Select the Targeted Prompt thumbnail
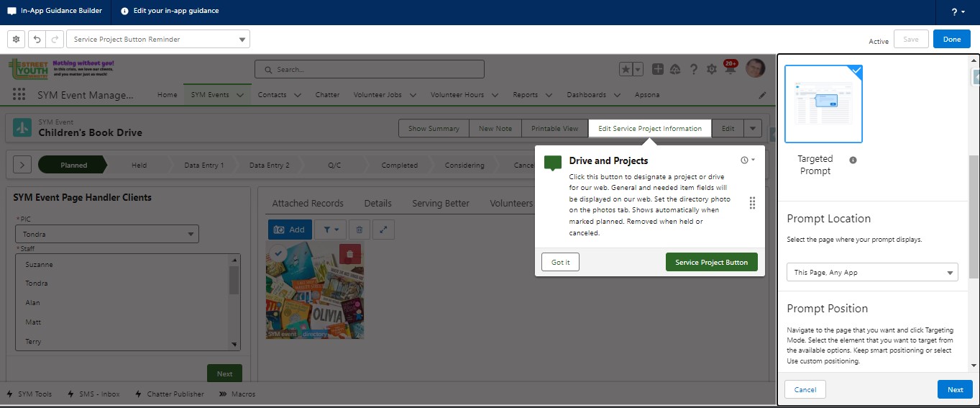 tap(823, 104)
